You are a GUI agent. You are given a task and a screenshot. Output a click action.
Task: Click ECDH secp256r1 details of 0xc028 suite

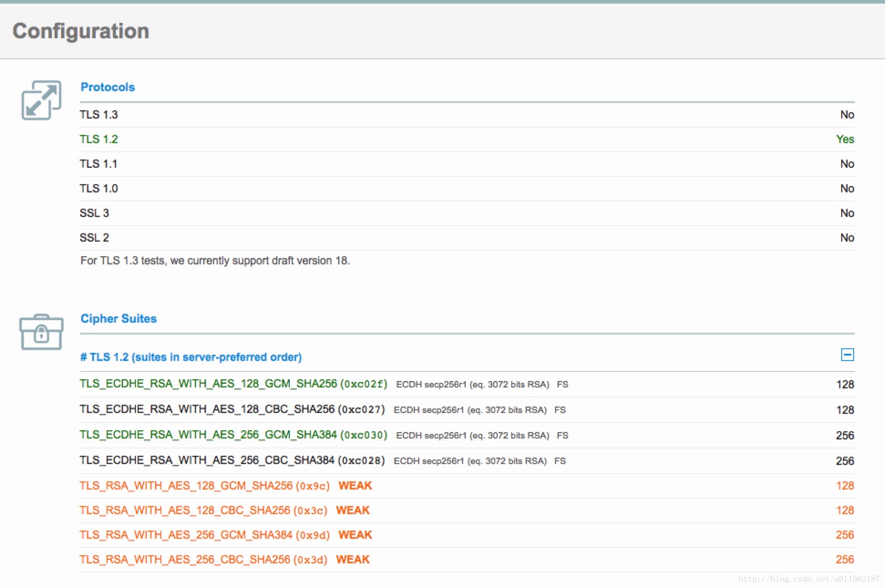pyautogui.click(x=470, y=461)
